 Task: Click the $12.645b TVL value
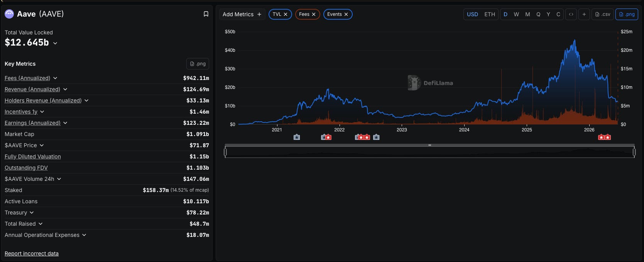click(27, 43)
